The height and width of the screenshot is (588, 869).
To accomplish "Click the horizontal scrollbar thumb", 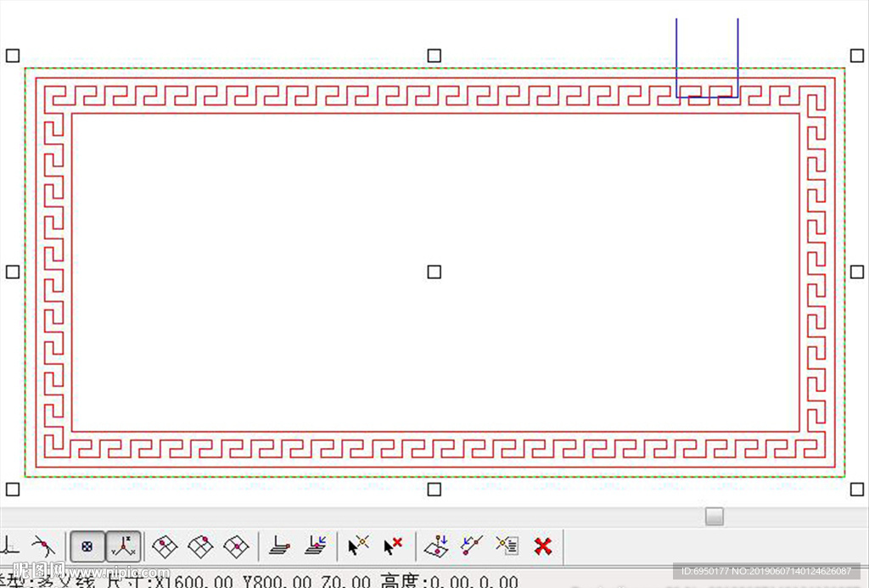I will (715, 517).
